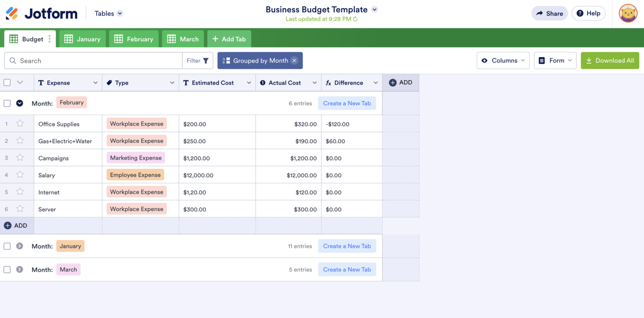This screenshot has width=644, height=318.
Task: Open Budget tab options via three-dot icon
Action: click(x=50, y=38)
